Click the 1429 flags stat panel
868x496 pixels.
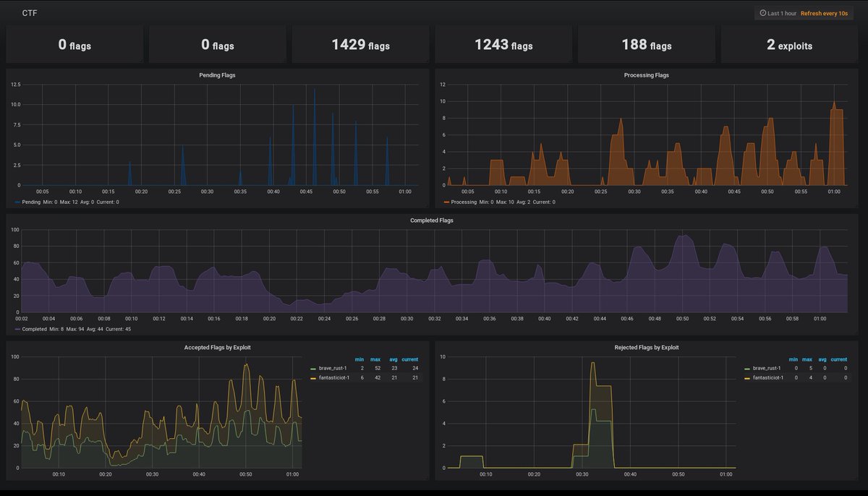tap(360, 45)
